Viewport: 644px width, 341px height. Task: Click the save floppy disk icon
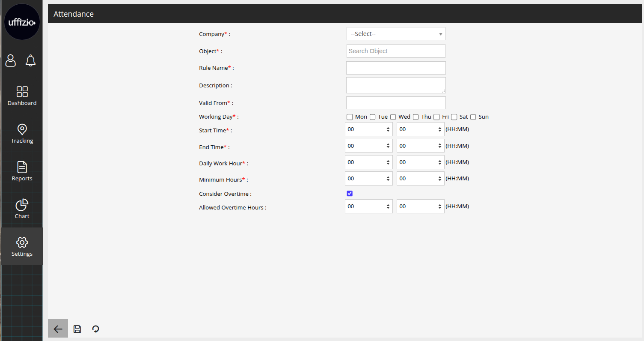(77, 329)
